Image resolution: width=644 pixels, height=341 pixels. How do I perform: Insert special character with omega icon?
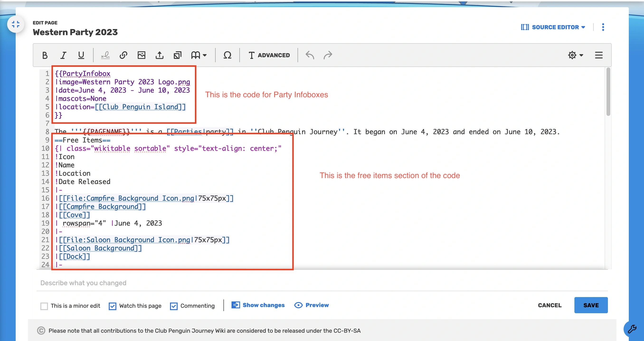[x=227, y=55]
